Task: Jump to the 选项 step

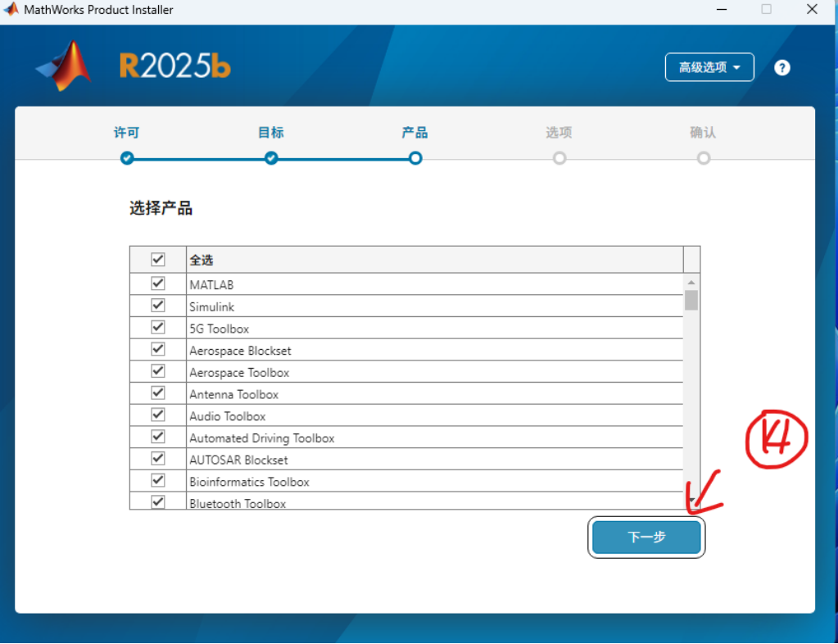Action: [x=559, y=133]
